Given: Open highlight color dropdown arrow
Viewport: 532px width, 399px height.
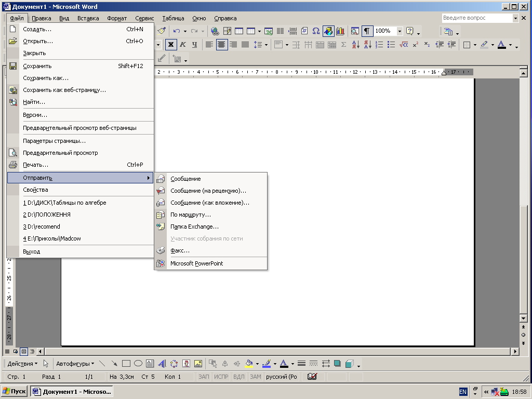Looking at the screenshot, I should (x=493, y=45).
